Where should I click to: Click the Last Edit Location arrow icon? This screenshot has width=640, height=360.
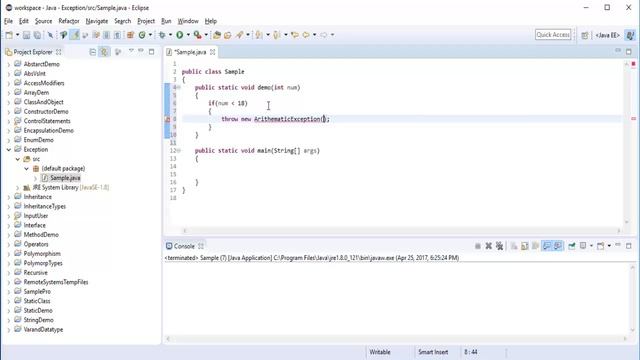(x=295, y=35)
